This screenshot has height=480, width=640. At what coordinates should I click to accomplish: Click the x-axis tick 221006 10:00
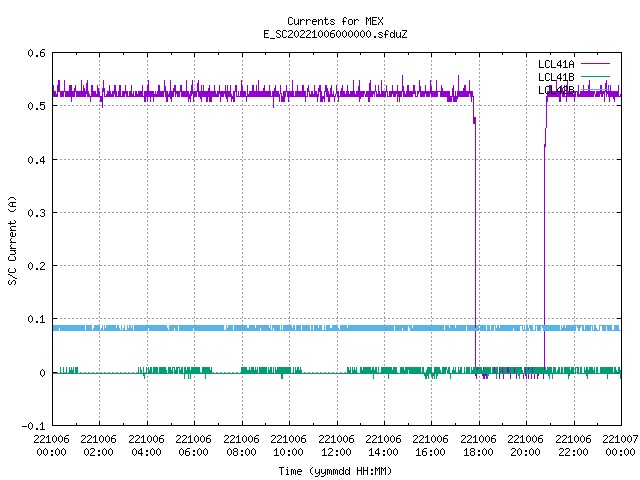coord(289,445)
